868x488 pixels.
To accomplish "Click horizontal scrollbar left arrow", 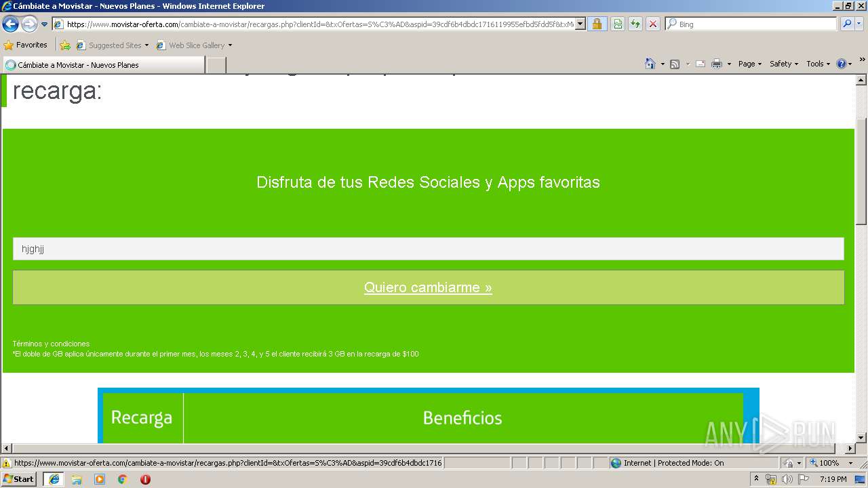I will (x=6, y=449).
